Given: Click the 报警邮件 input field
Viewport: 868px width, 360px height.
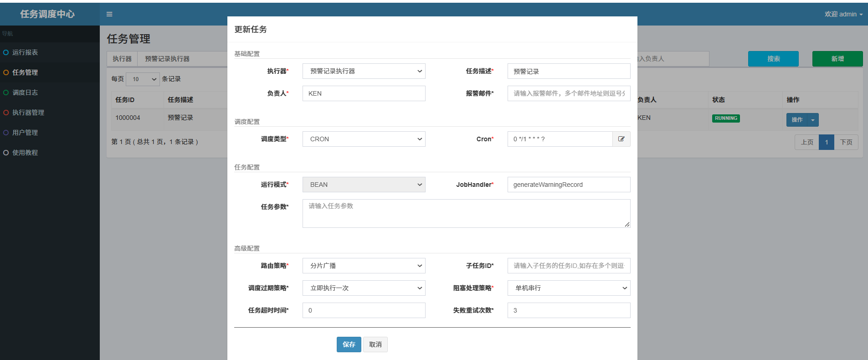Looking at the screenshot, I should pos(569,93).
